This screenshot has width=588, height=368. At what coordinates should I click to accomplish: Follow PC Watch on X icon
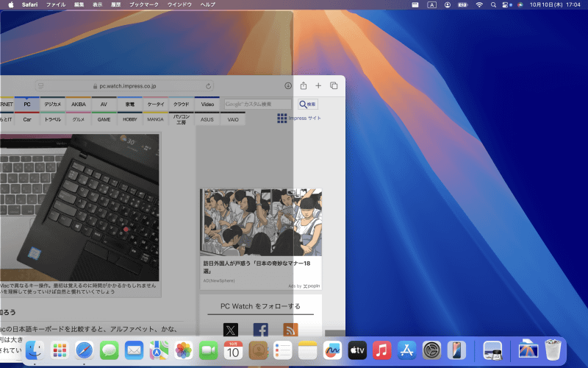(x=231, y=330)
